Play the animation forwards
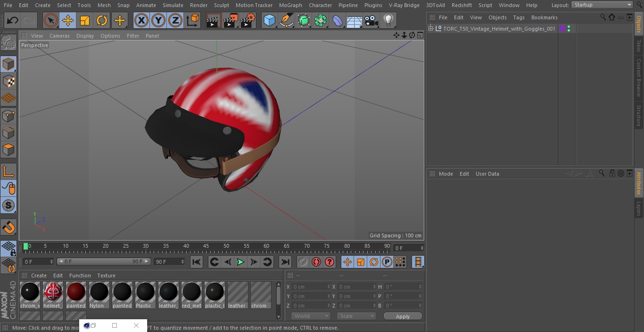The image size is (644, 332). coord(240,262)
